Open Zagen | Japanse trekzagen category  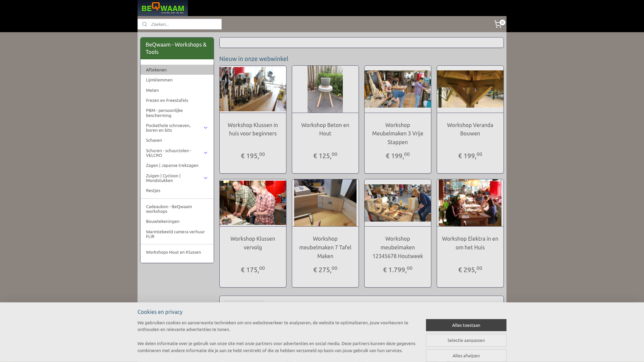177,165
